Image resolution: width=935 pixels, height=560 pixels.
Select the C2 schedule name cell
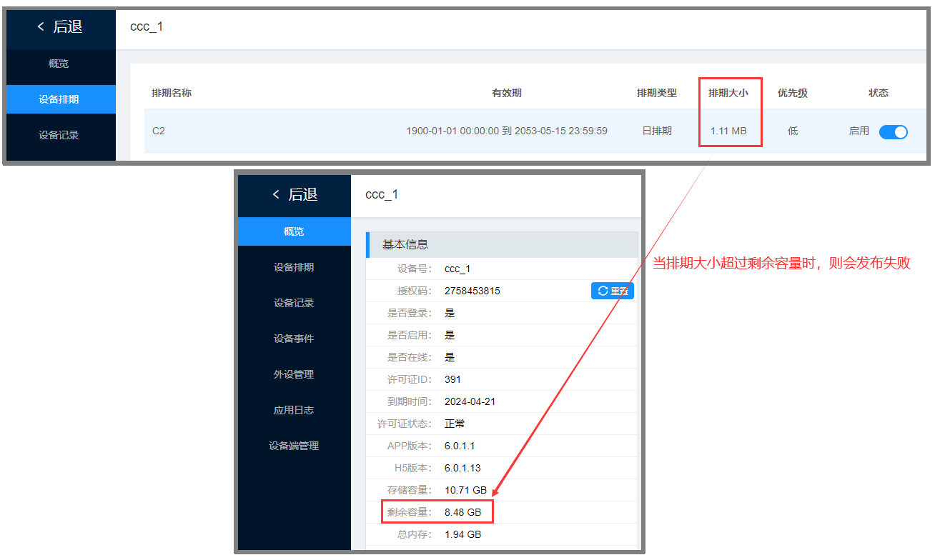(159, 131)
